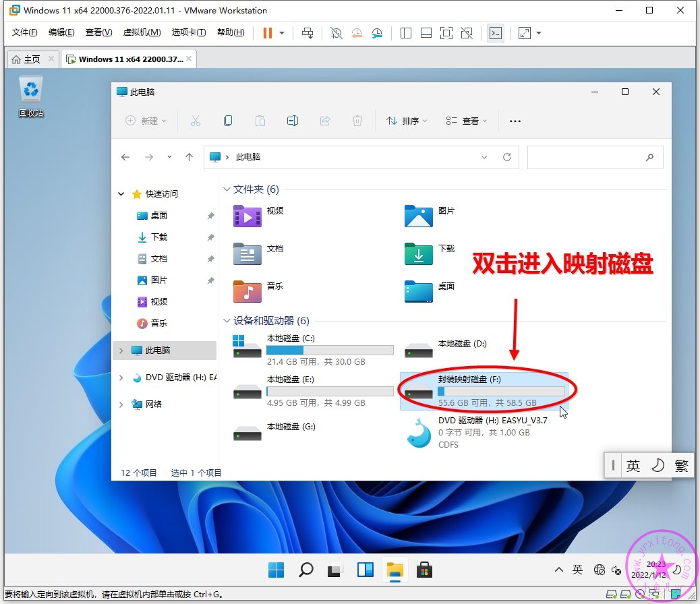Open the console view icon in VMware toolbar
700x604 pixels.
point(496,33)
